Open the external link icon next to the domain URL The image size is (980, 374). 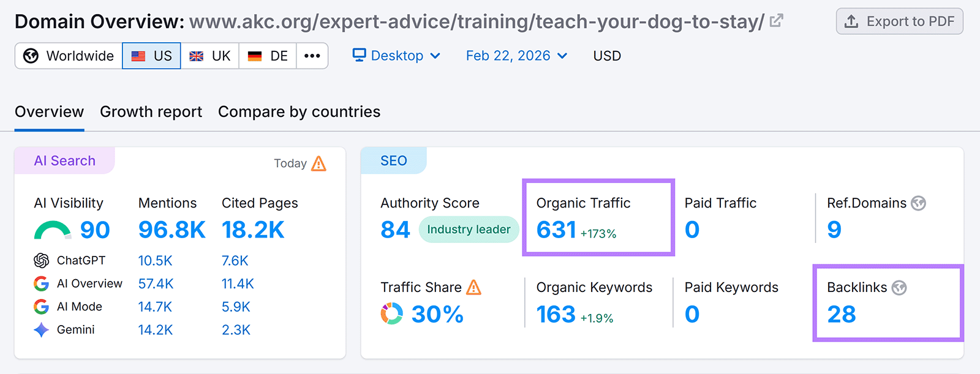[775, 20]
